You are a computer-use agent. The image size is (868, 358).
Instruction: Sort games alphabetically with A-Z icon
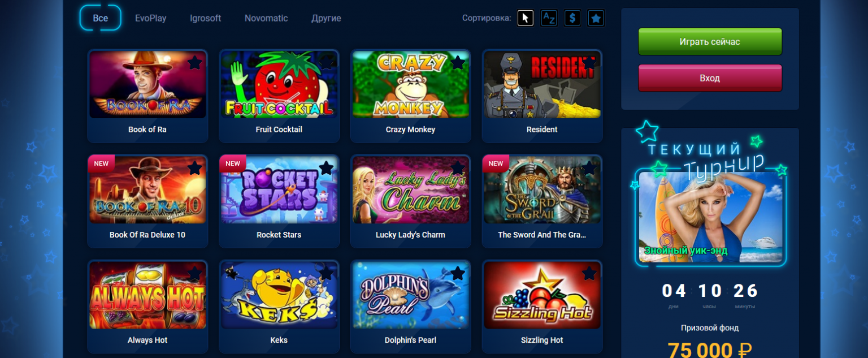pyautogui.click(x=549, y=18)
